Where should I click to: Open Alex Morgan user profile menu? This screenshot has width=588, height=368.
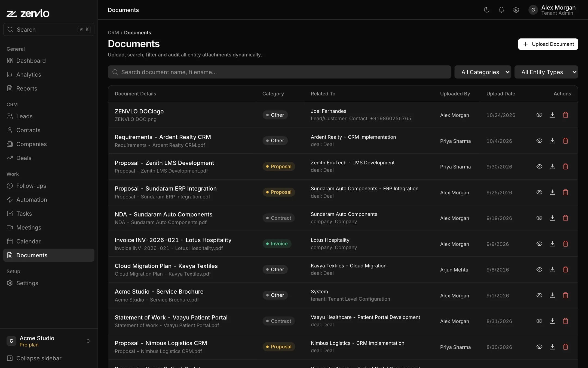(552, 10)
